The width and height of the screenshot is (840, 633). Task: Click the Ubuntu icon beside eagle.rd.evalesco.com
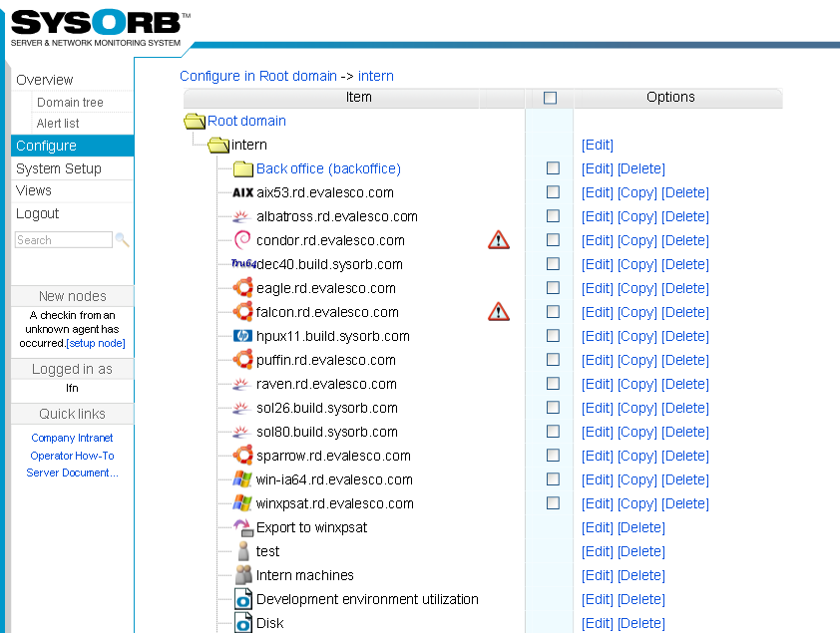[243, 288]
